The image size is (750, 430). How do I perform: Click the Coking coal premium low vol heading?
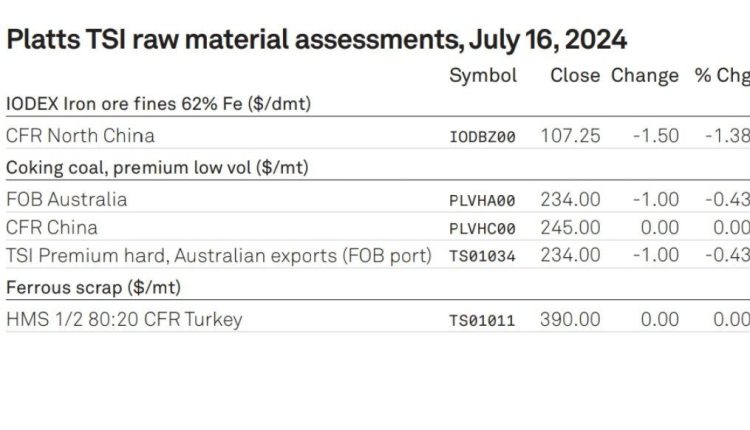[157, 168]
